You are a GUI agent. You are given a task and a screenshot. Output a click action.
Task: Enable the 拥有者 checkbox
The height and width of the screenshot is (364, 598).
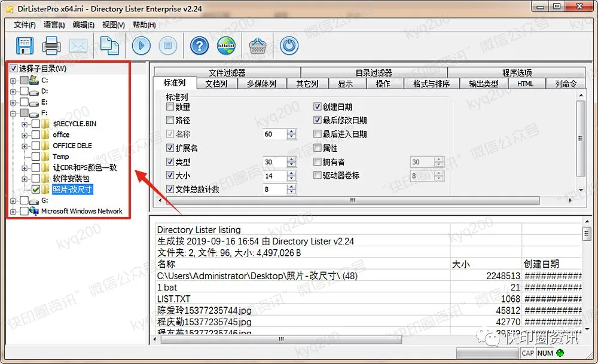click(x=318, y=161)
